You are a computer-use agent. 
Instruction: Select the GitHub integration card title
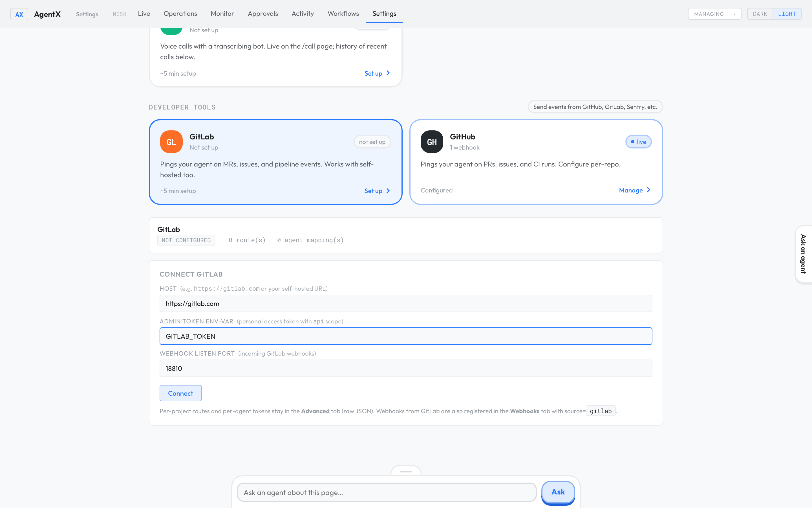[x=462, y=137]
